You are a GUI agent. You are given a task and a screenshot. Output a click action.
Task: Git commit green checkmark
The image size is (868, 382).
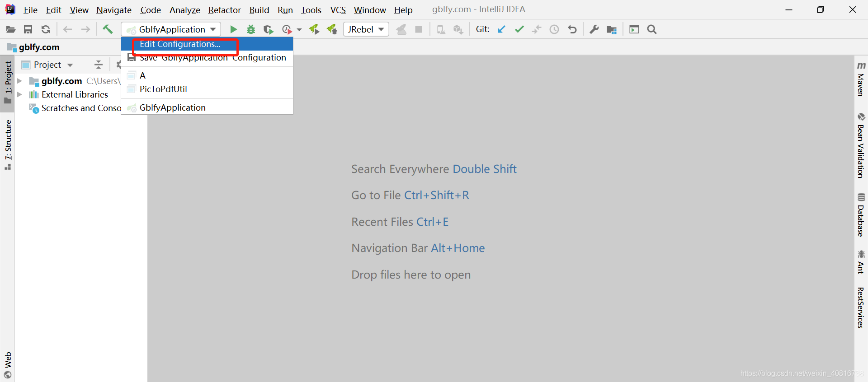pyautogui.click(x=519, y=29)
